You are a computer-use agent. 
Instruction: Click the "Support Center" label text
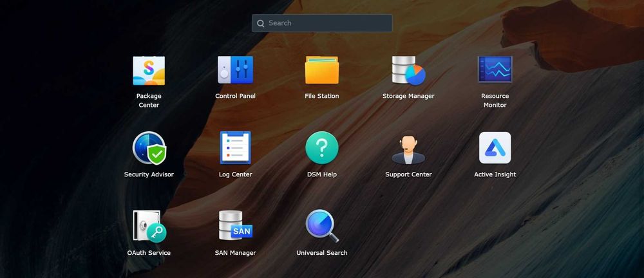408,174
